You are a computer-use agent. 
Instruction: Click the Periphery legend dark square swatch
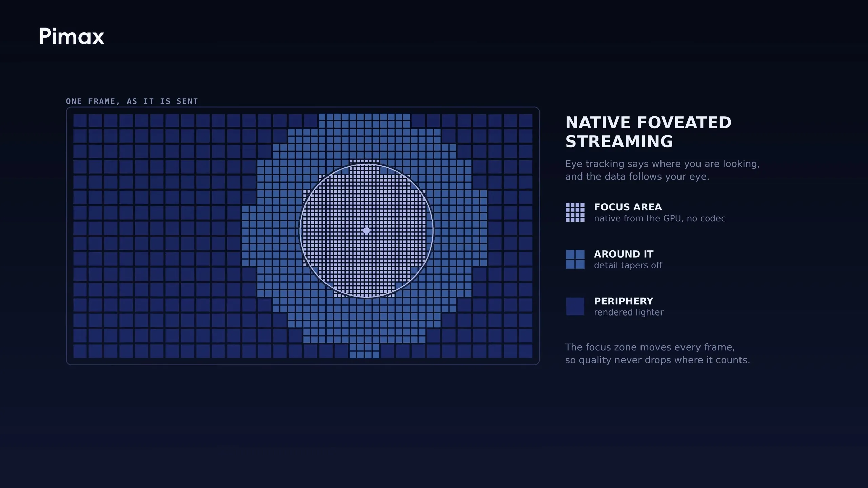(575, 306)
